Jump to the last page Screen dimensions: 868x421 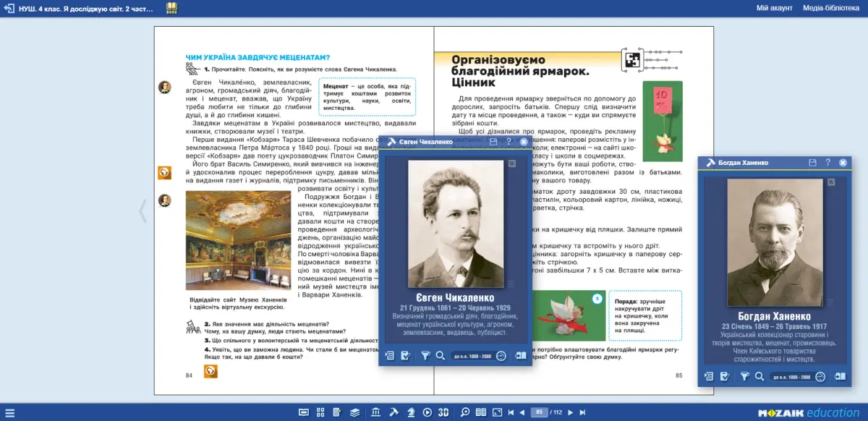582,412
